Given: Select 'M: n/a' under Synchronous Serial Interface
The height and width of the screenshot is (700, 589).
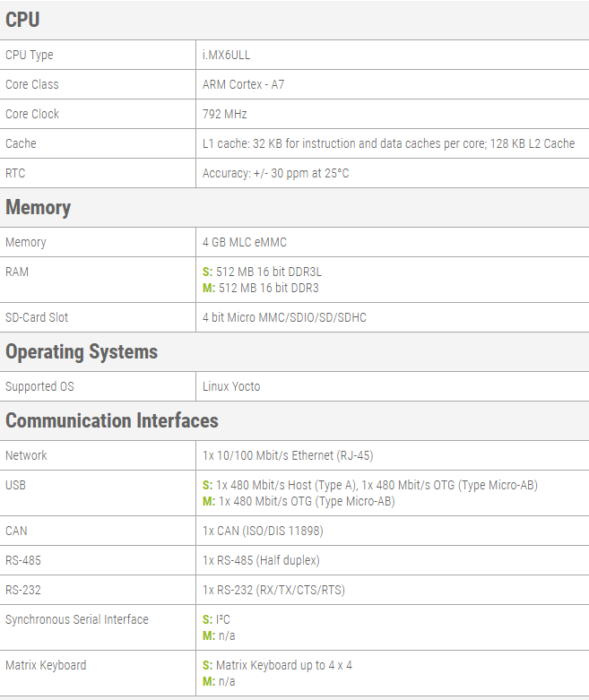Looking at the screenshot, I should 219,635.
